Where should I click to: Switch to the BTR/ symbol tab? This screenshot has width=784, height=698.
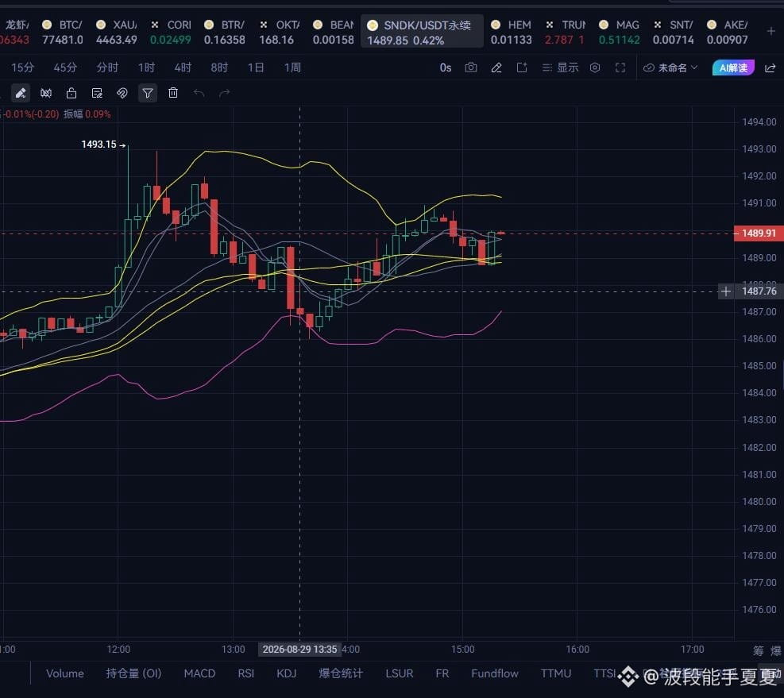point(225,32)
